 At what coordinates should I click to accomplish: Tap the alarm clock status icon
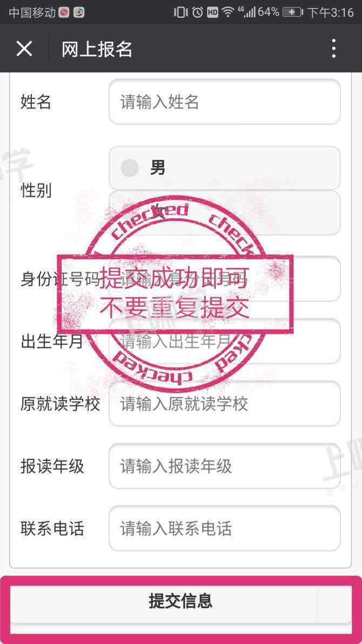pyautogui.click(x=198, y=12)
